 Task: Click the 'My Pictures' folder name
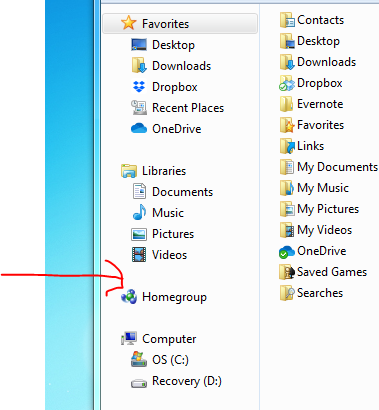328,209
